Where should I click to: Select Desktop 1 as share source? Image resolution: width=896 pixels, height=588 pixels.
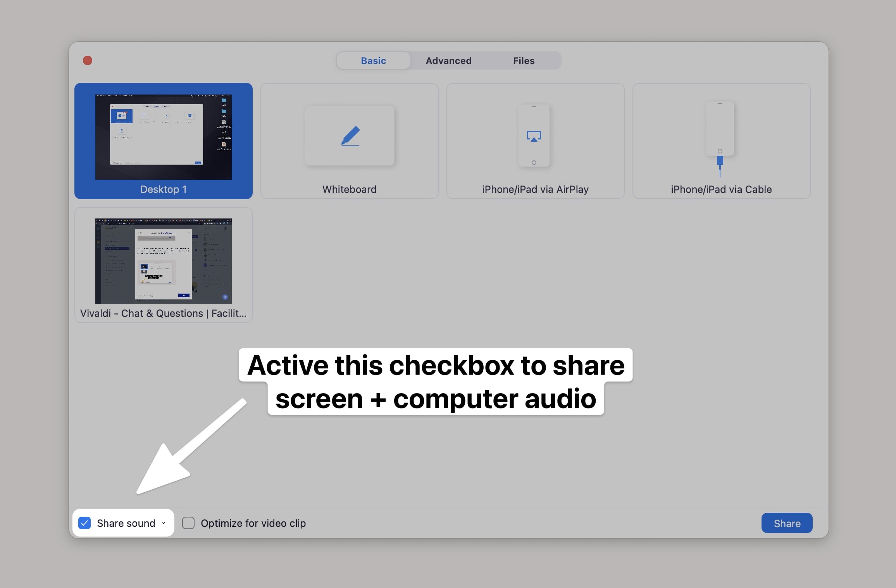point(164,141)
